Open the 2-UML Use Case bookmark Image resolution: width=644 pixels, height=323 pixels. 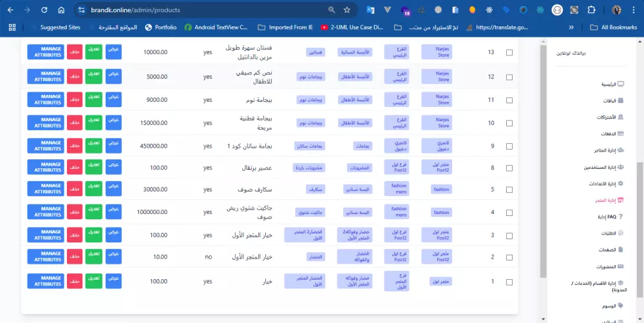click(352, 28)
